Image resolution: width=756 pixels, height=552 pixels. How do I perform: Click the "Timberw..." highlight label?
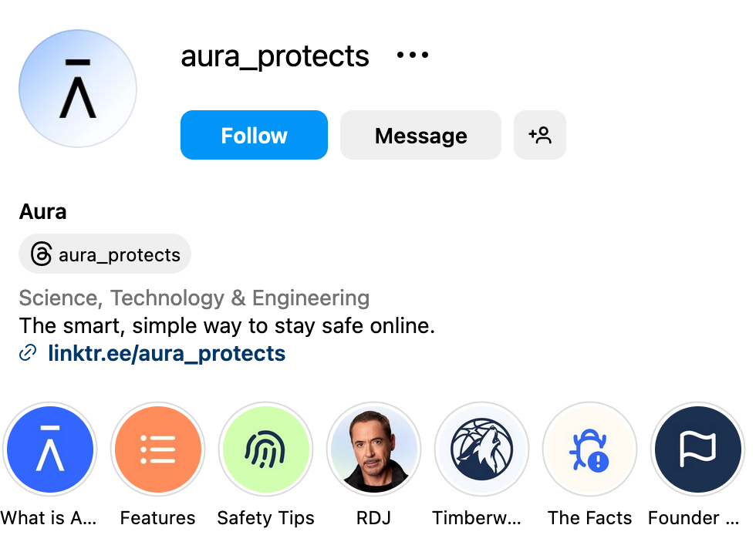click(x=477, y=518)
